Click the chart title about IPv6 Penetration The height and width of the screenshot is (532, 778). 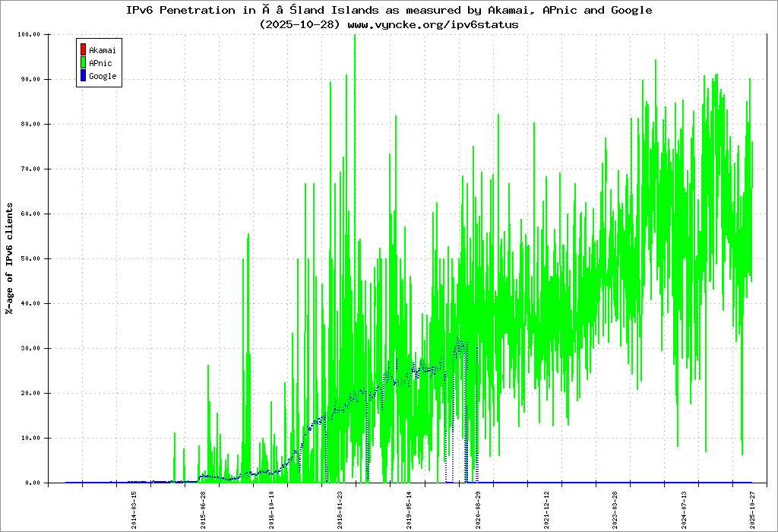[x=388, y=11]
